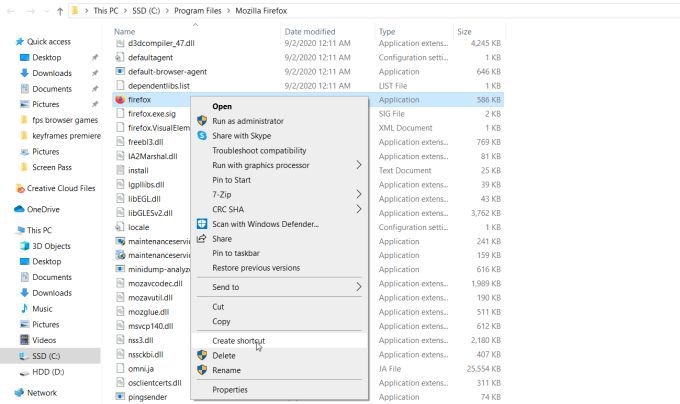Click the Network icon in sidebar

coord(20,393)
